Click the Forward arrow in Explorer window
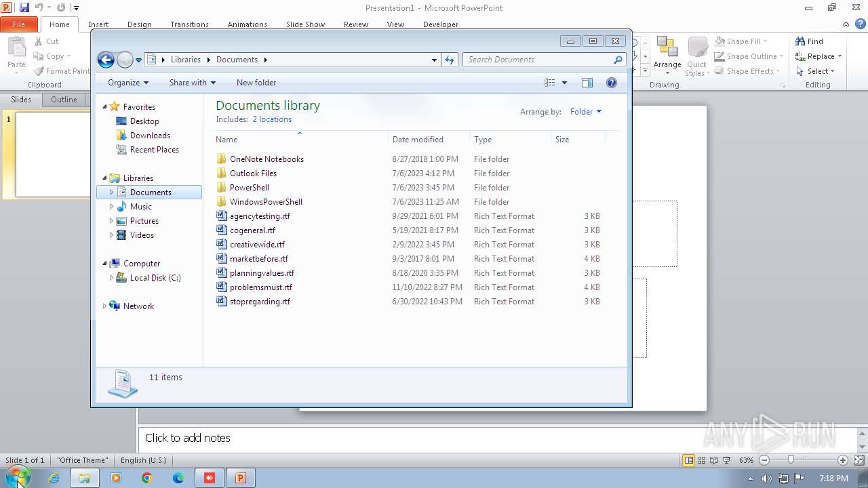This screenshot has height=488, width=868. coord(125,60)
